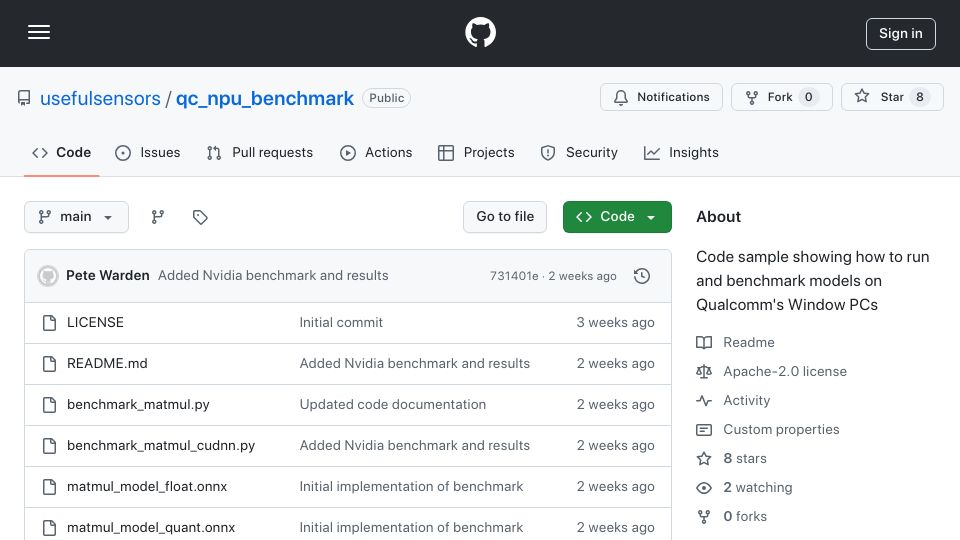Open the benchmark_matmul.py file
The width and height of the screenshot is (960, 540).
[x=138, y=405]
